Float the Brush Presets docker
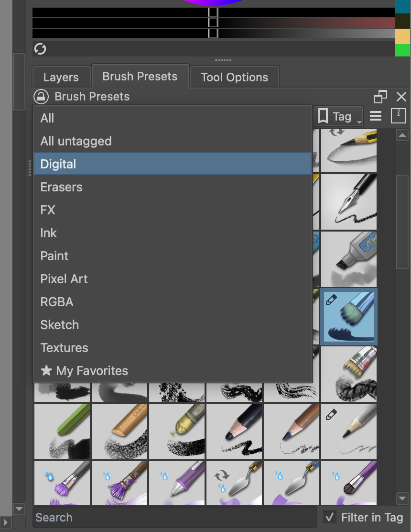 coord(380,97)
